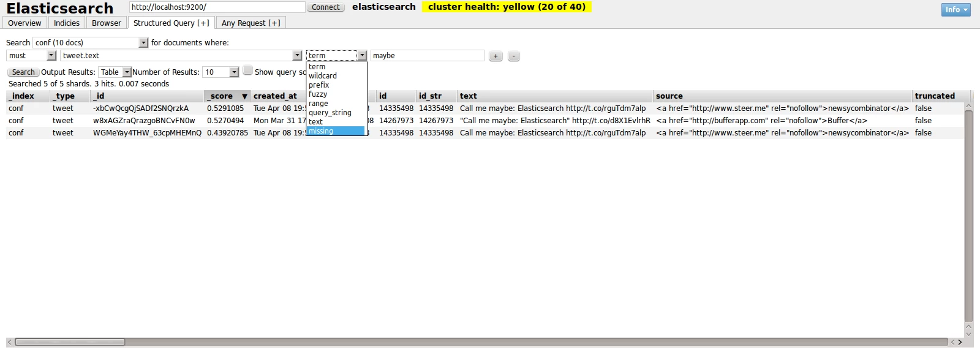The height and width of the screenshot is (353, 980).
Task: Collapse the term query type dropdown
Action: pyautogui.click(x=336, y=55)
